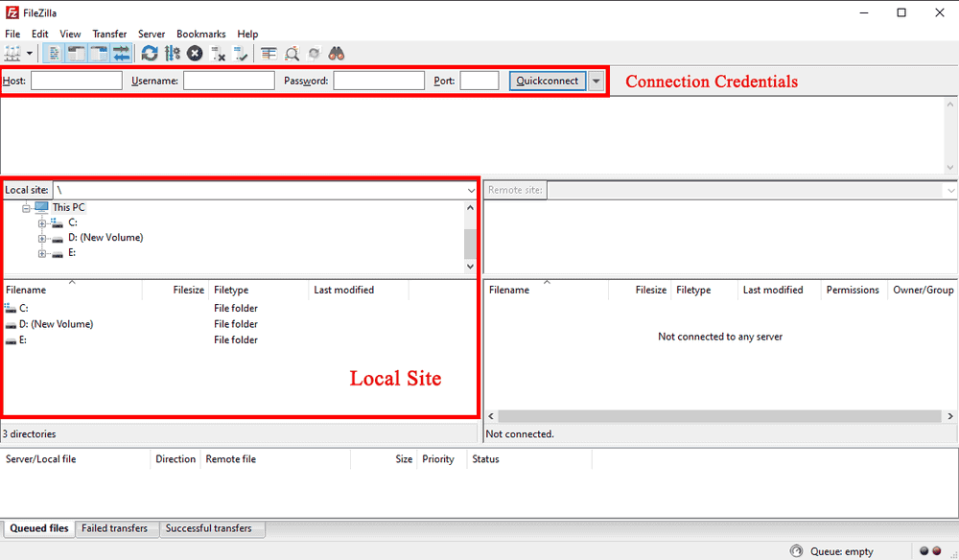Expand the C: drive tree node
The image size is (959, 560).
(x=41, y=223)
